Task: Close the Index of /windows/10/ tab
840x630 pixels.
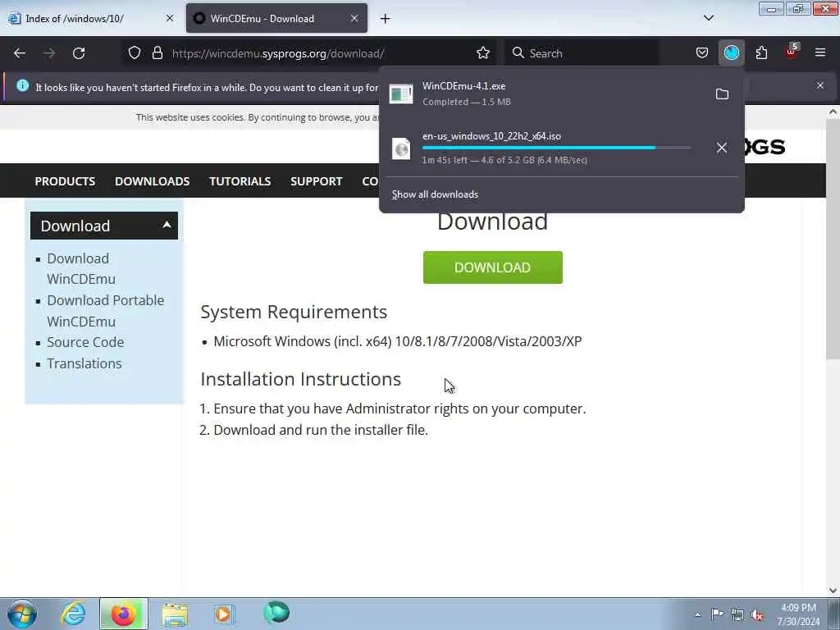Action: click(170, 18)
